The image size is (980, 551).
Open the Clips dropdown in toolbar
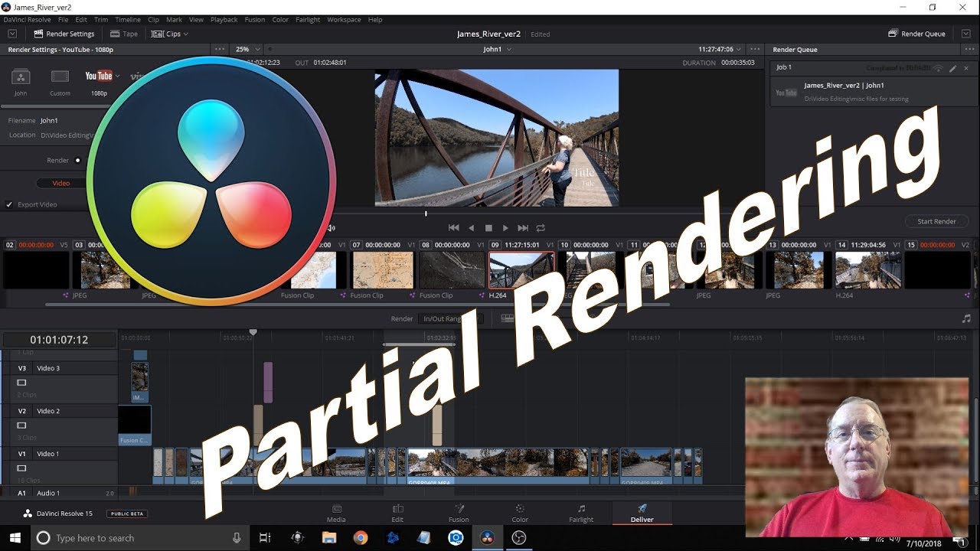point(169,34)
